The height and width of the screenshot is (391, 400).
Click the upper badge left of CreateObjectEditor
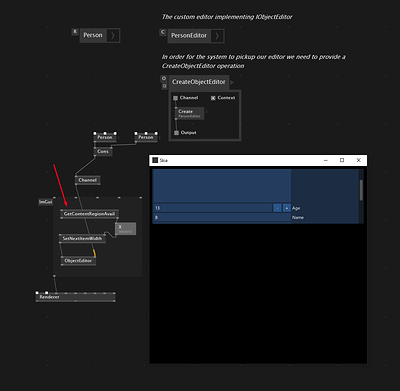pos(164,79)
